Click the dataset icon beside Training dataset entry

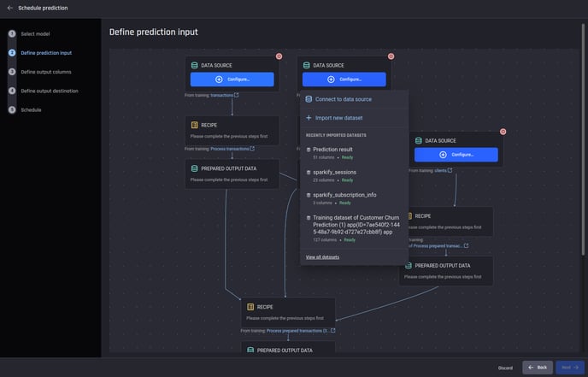pyautogui.click(x=309, y=218)
